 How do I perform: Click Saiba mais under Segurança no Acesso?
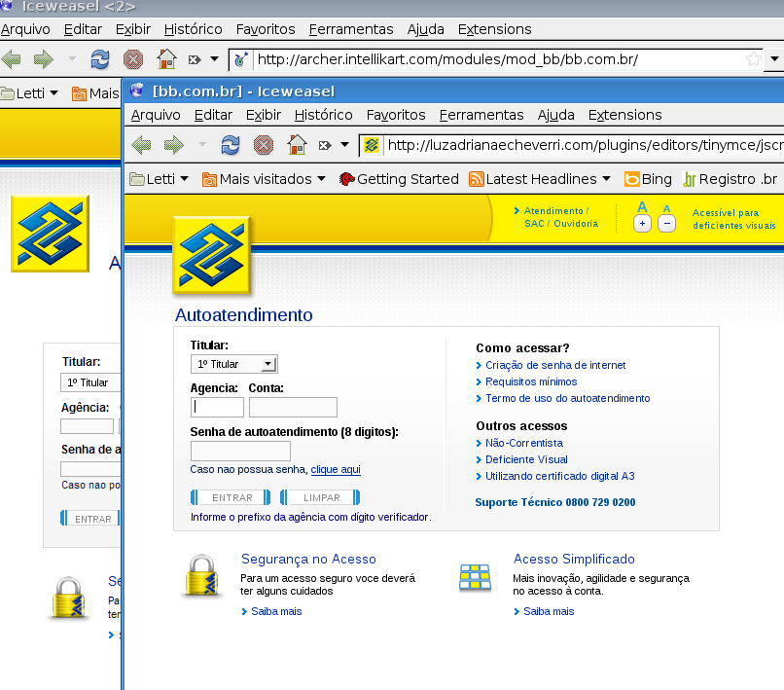tap(276, 611)
